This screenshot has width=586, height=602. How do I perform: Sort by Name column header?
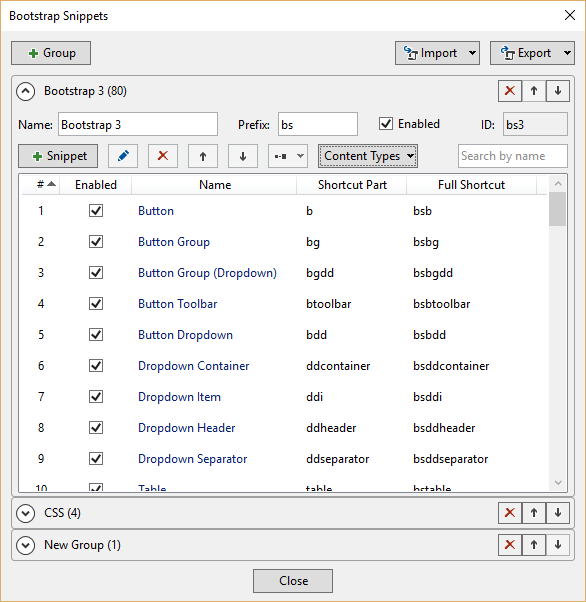pyautogui.click(x=215, y=185)
